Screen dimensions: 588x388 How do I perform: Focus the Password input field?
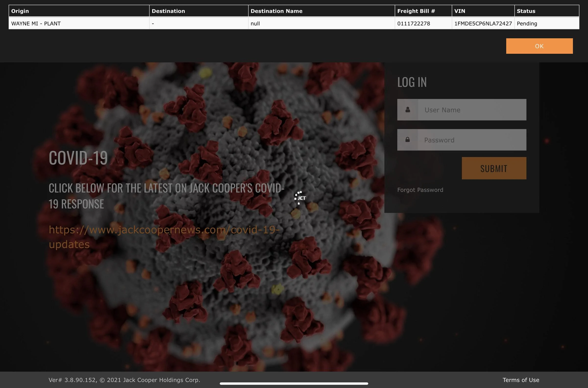pyautogui.click(x=472, y=140)
